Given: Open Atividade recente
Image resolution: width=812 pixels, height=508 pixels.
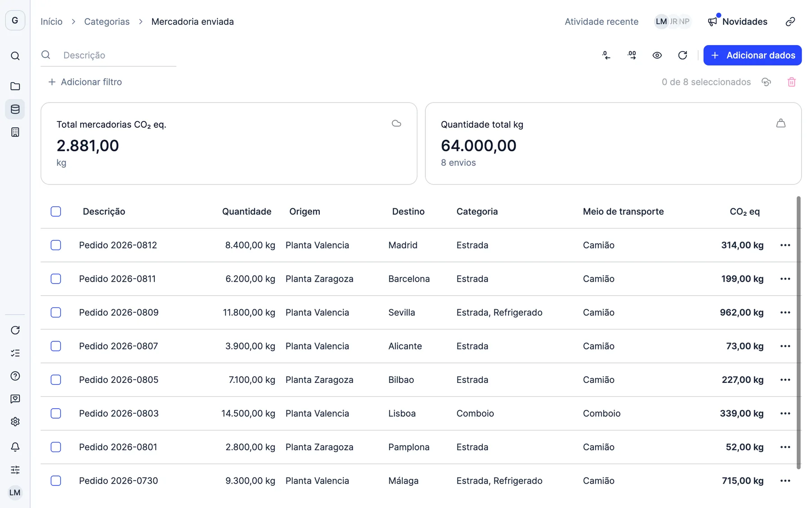Looking at the screenshot, I should click(601, 22).
